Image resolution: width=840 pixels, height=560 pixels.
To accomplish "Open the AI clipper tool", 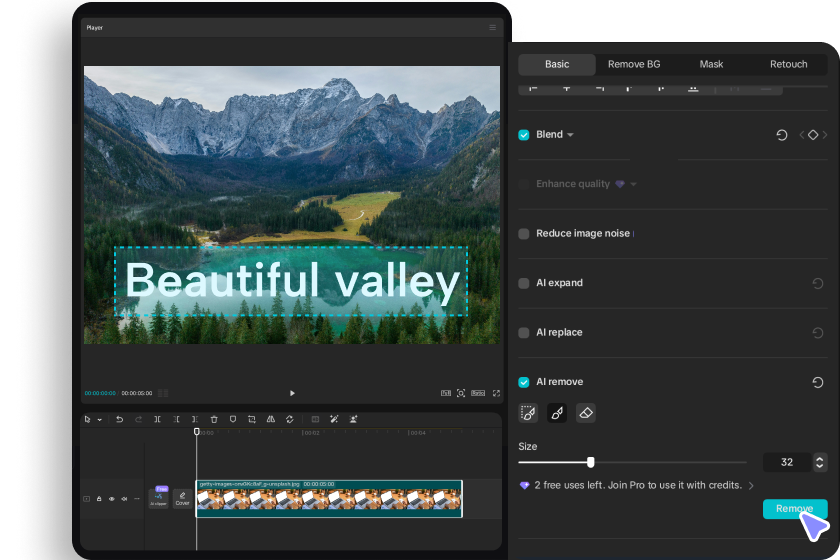I will point(159,498).
